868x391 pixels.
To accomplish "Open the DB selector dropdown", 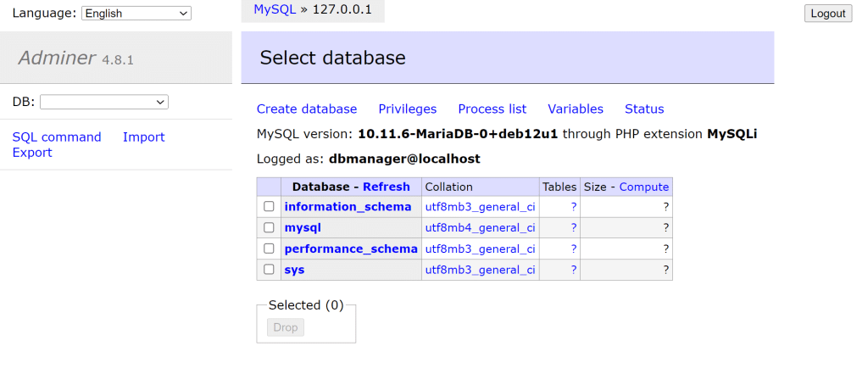I will point(104,102).
